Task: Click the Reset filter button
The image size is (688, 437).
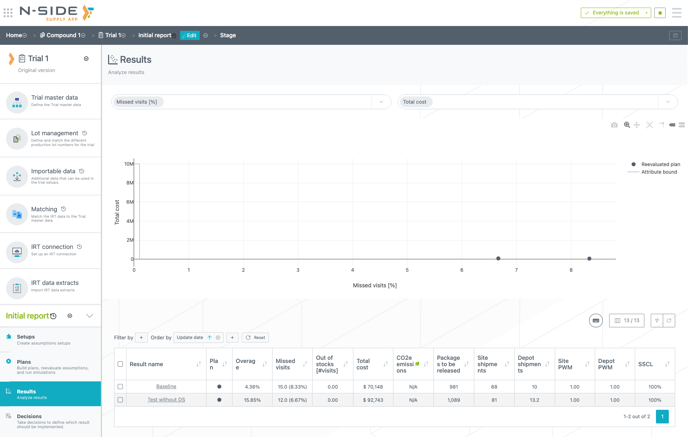Action: [255, 338]
